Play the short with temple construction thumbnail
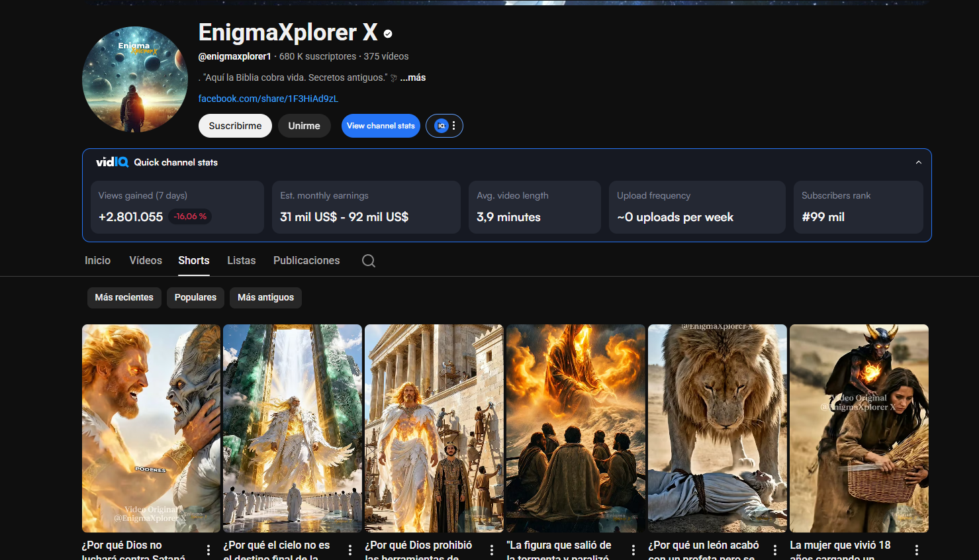Image resolution: width=979 pixels, height=560 pixels. coord(434,428)
